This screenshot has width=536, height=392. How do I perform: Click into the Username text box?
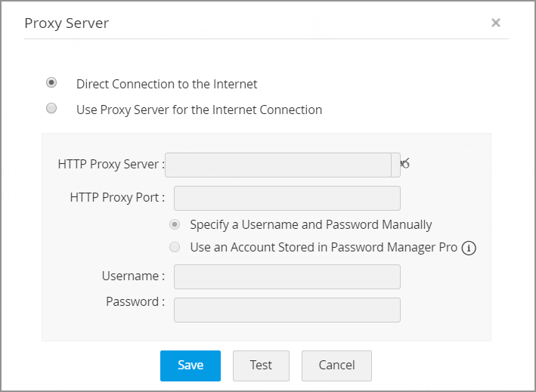(x=287, y=276)
